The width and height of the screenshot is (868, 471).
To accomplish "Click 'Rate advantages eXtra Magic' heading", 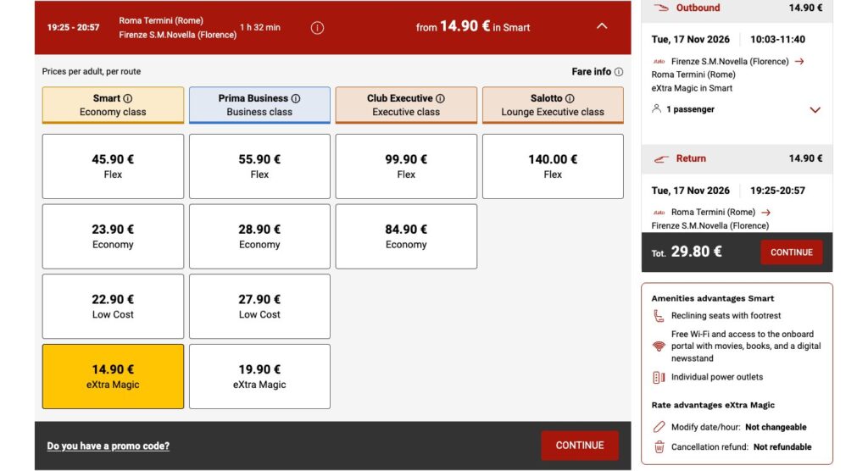I will pos(713,405).
